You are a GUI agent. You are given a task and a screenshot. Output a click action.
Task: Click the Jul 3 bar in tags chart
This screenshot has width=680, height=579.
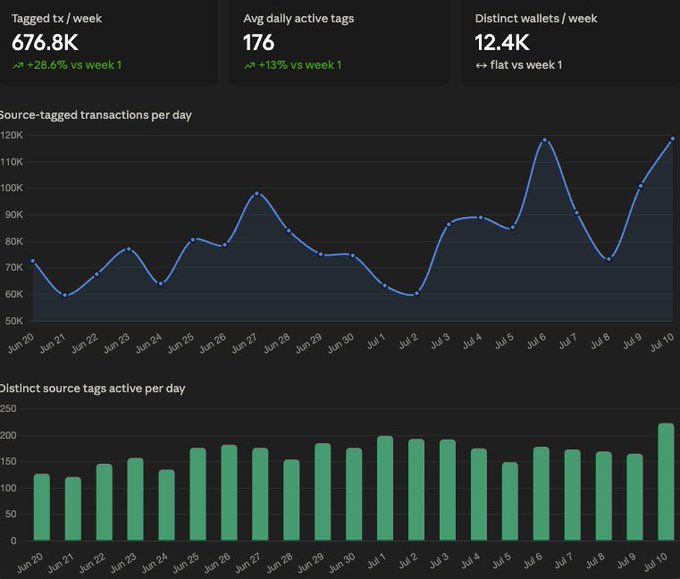click(x=448, y=490)
